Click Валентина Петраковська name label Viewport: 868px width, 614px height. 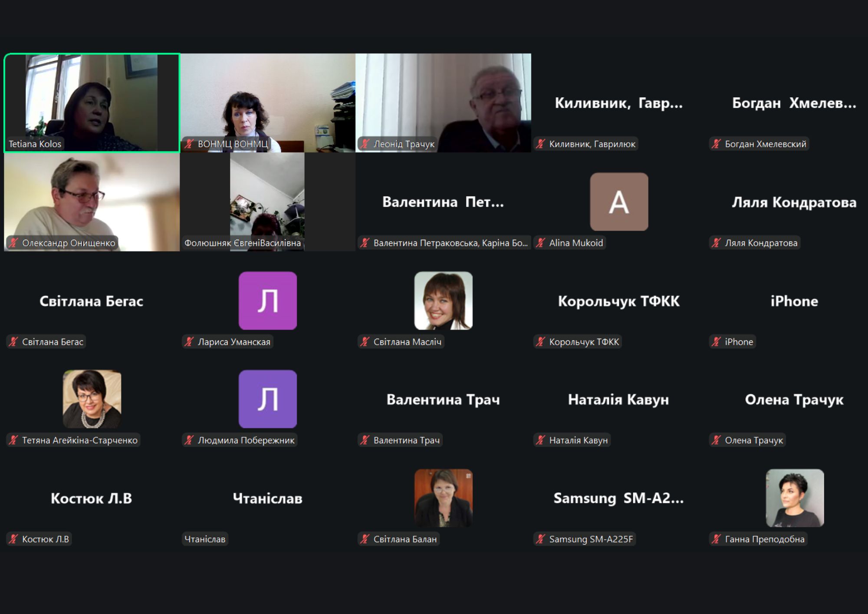pos(450,243)
